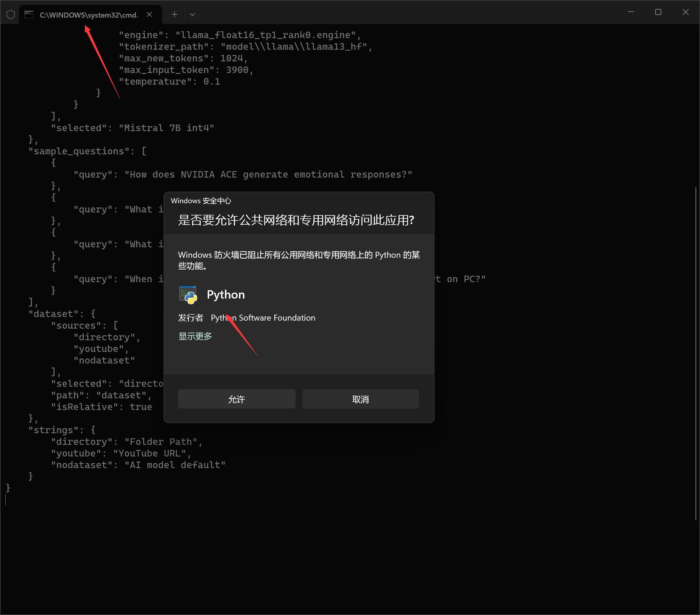Click the cmd icon on the tab

[29, 14]
